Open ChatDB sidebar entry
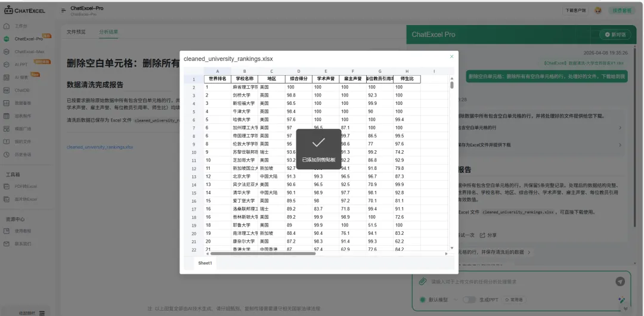The height and width of the screenshot is (316, 644). tap(22, 90)
